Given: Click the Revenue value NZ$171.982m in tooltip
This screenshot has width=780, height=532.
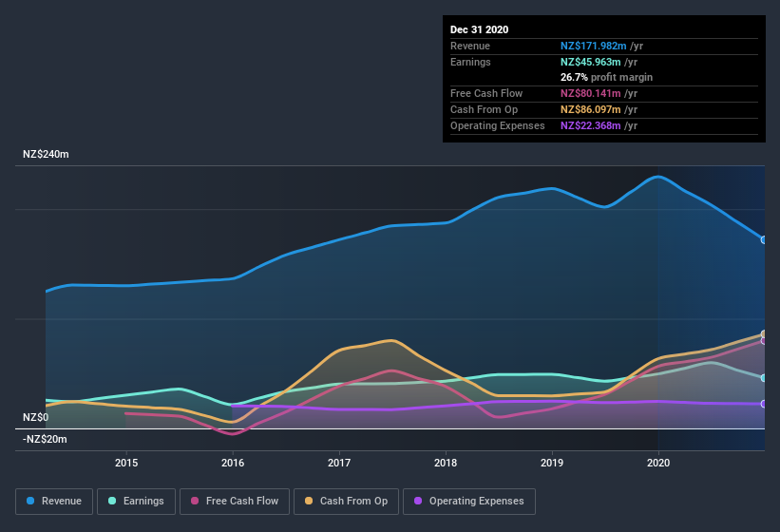Looking at the screenshot, I should pyautogui.click(x=595, y=46).
